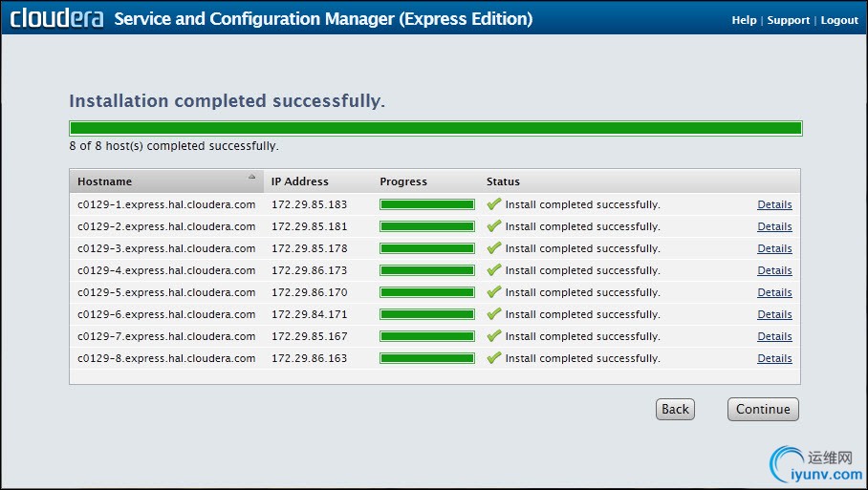Click IP address 172.29.86.170
Screen dimensions: 868x490
[310, 292]
